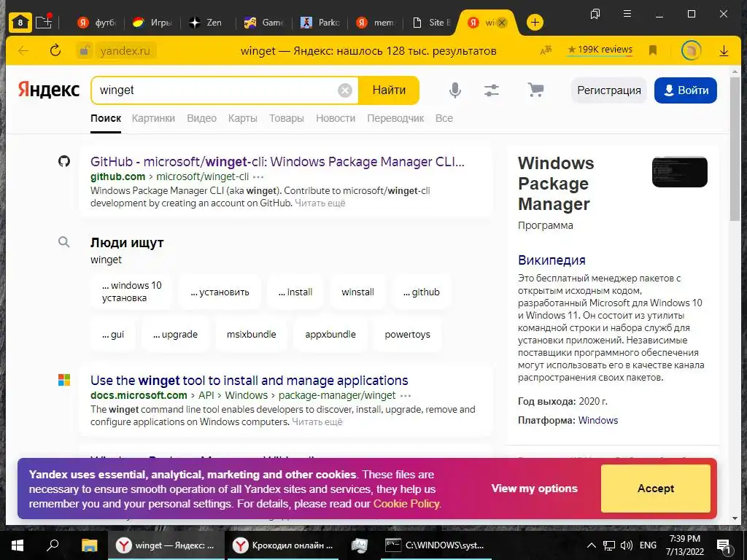
Task: Open GitHub microsoft/winget-cli result link
Action: 277,161
